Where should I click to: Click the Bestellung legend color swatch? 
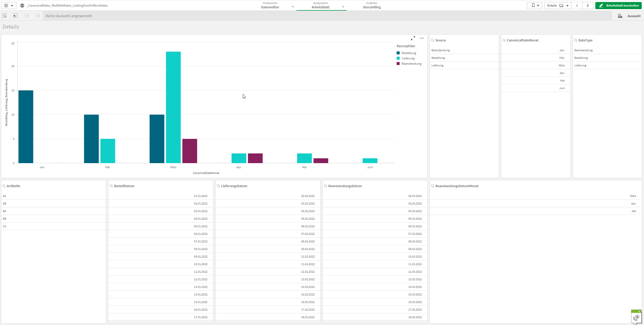398,53
